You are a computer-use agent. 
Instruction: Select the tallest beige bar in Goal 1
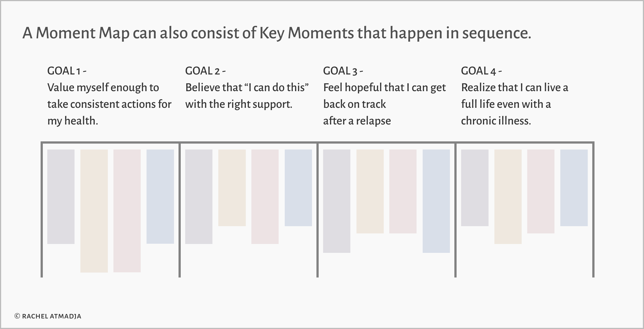[x=94, y=211]
